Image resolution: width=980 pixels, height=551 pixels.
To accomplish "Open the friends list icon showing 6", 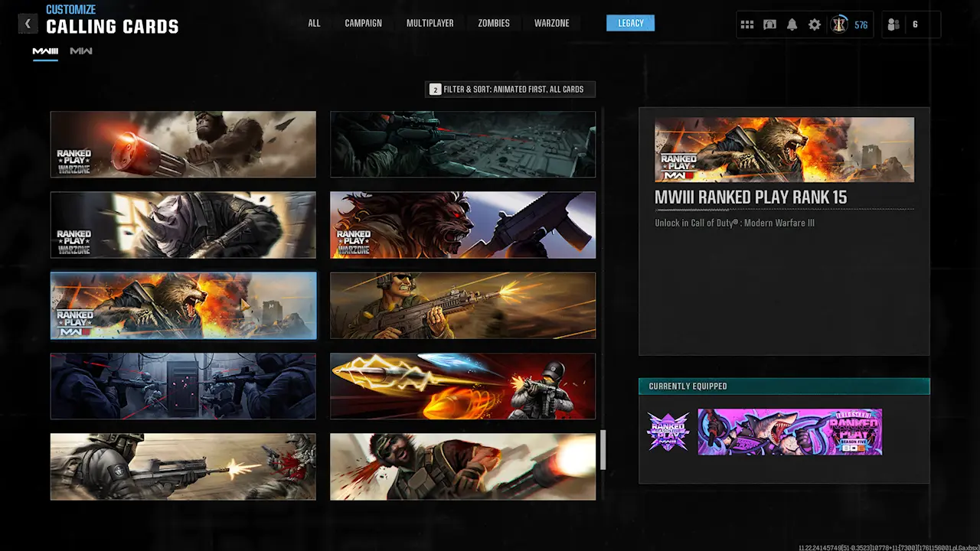I will click(x=893, y=24).
